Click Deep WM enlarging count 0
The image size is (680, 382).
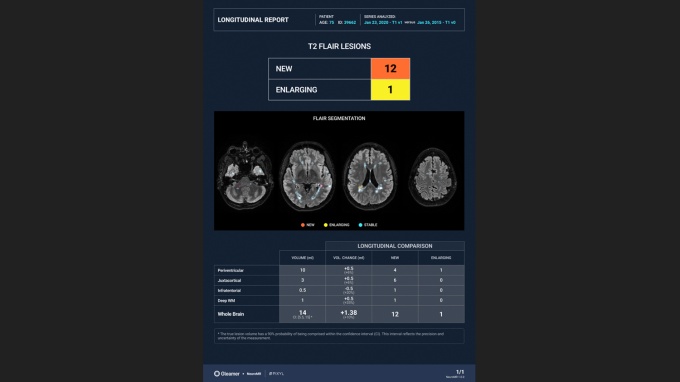(441, 300)
